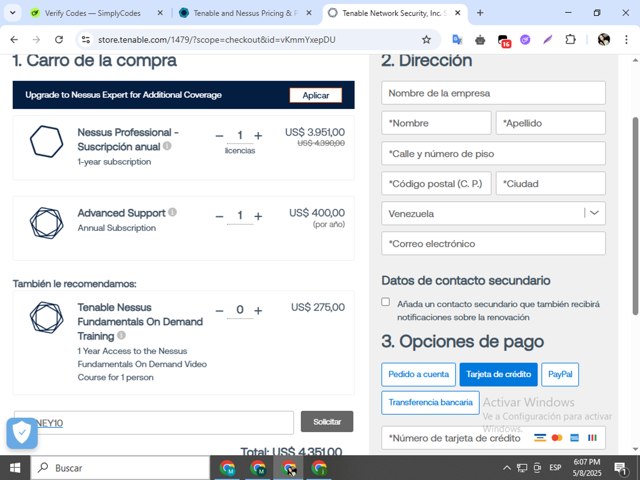The width and height of the screenshot is (640, 480).
Task: Open the Chrome profile avatar
Action: point(604,40)
